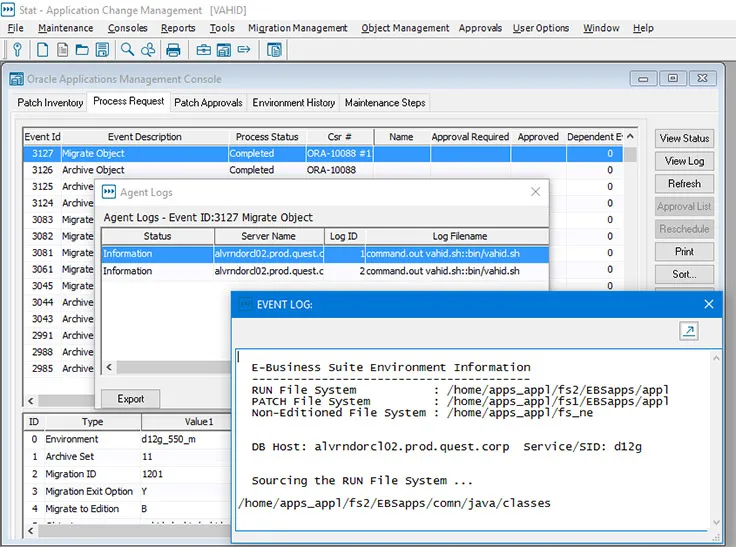Click the blank new document toolbar icon

[x=42, y=49]
